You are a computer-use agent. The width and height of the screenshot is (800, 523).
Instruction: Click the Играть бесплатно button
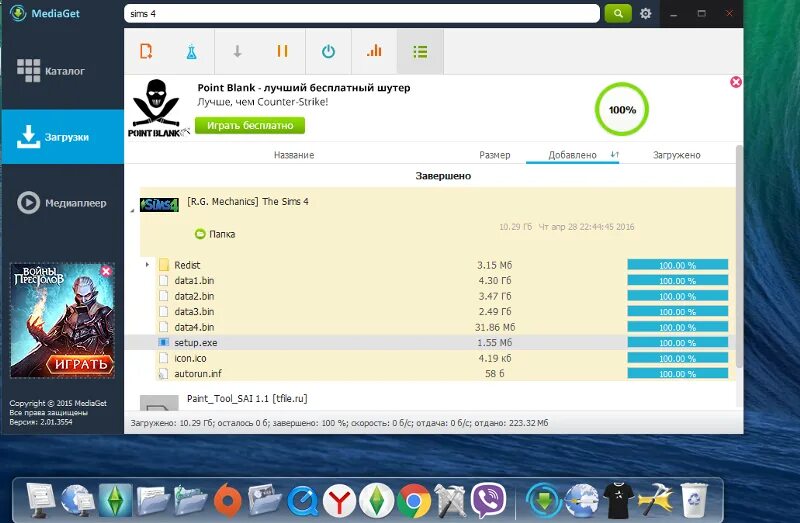pyautogui.click(x=249, y=126)
